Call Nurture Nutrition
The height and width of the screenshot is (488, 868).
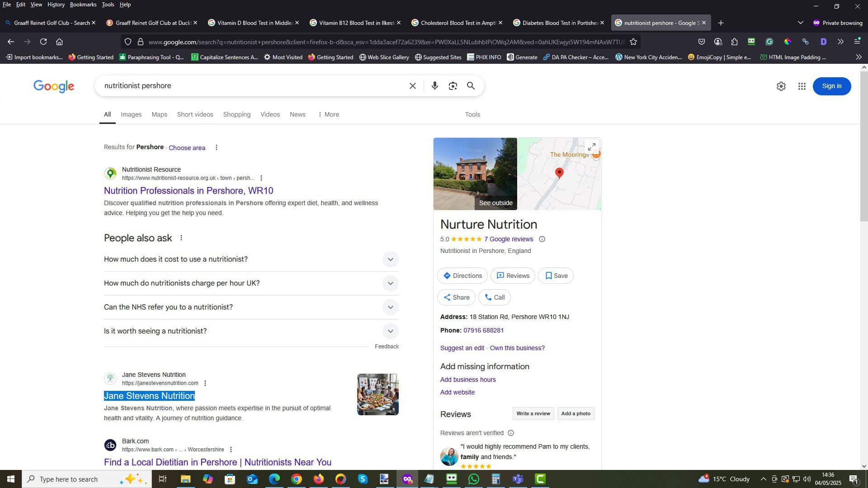(x=495, y=297)
